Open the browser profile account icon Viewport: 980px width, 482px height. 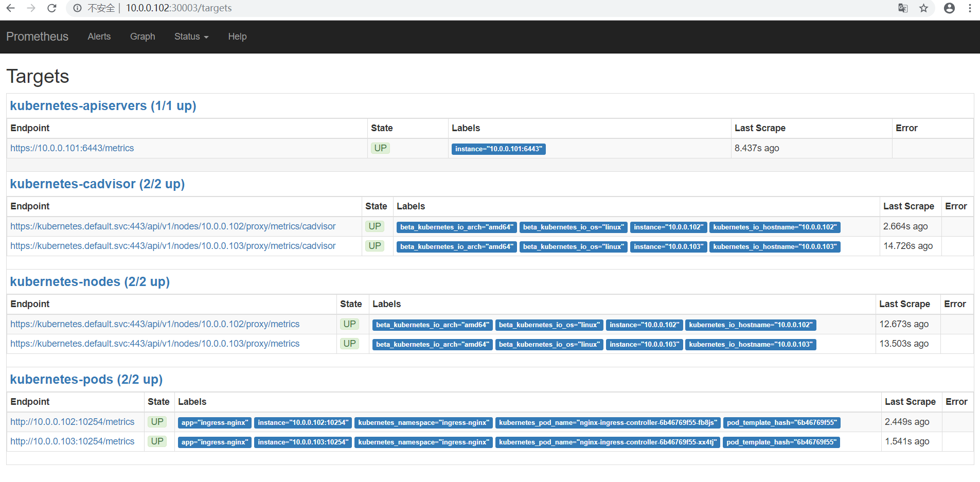[x=950, y=8]
